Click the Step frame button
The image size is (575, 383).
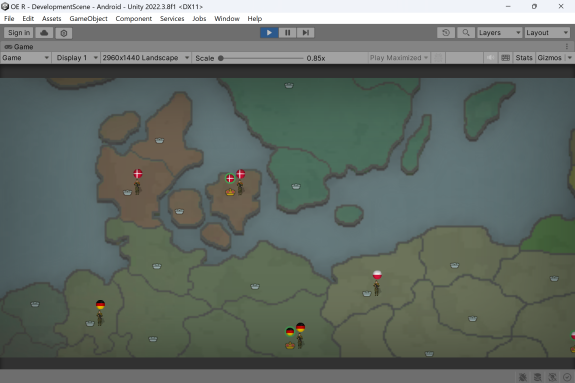coord(305,33)
